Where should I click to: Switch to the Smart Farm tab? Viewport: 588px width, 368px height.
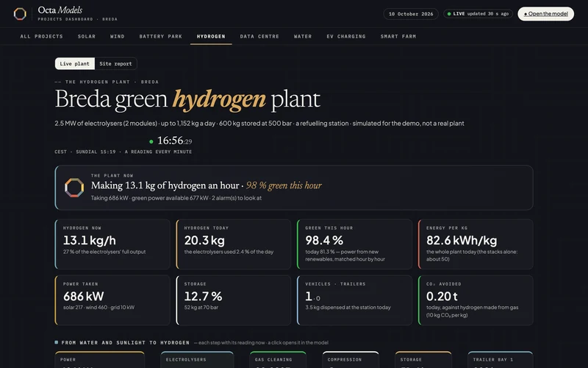(x=398, y=36)
